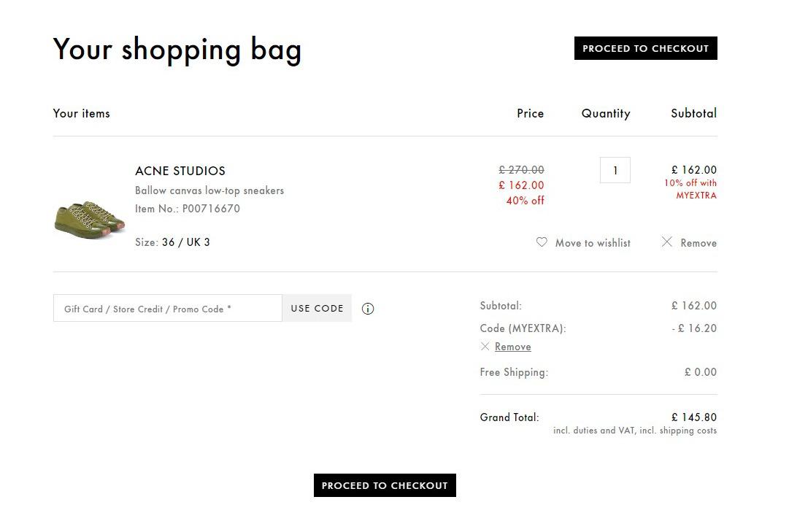The width and height of the screenshot is (789, 532).
Task: Select the quantity box showing 1
Action: (x=615, y=170)
